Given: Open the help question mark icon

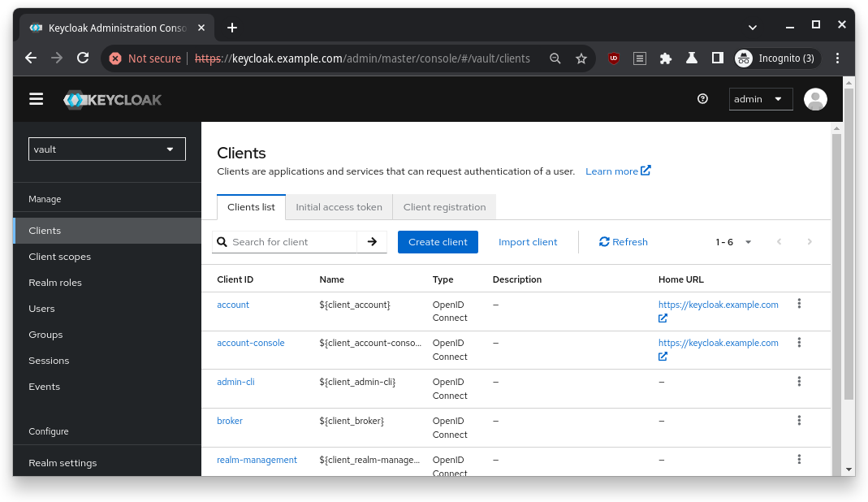Looking at the screenshot, I should pos(702,98).
